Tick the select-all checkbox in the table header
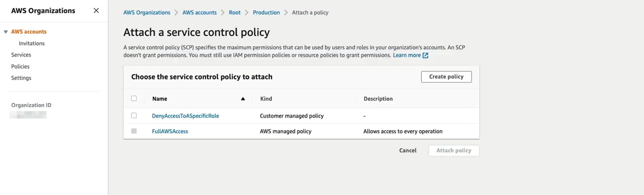 [x=134, y=98]
